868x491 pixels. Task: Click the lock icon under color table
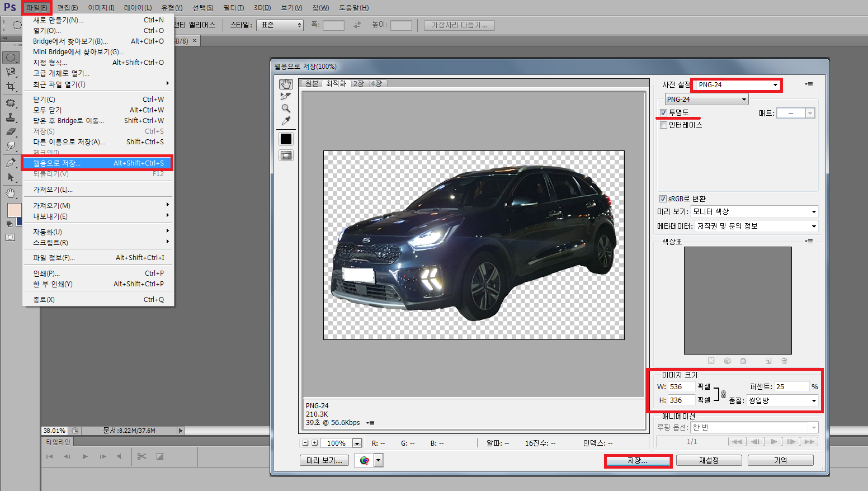coord(743,361)
